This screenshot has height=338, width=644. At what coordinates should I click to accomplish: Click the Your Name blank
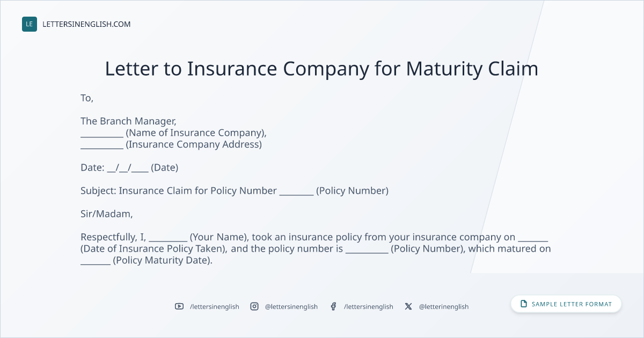[x=168, y=238]
